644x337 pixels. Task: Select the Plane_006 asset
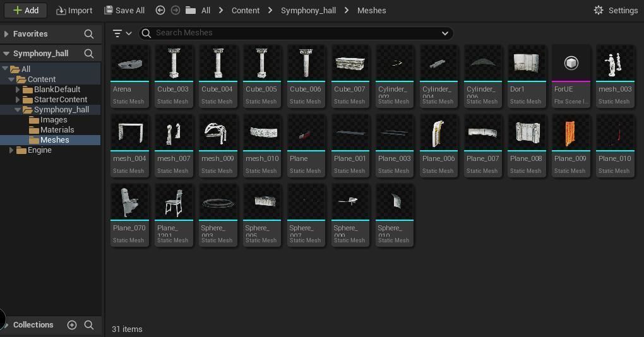[x=439, y=146]
